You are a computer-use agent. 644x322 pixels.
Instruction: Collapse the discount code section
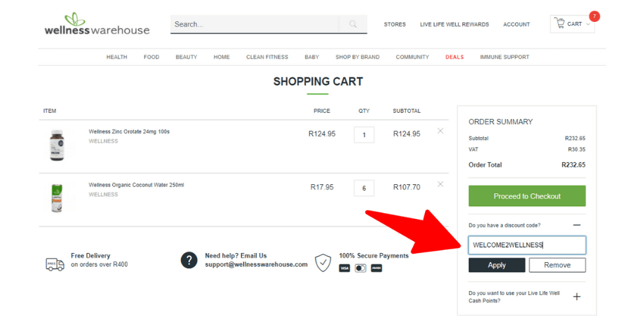(x=576, y=225)
